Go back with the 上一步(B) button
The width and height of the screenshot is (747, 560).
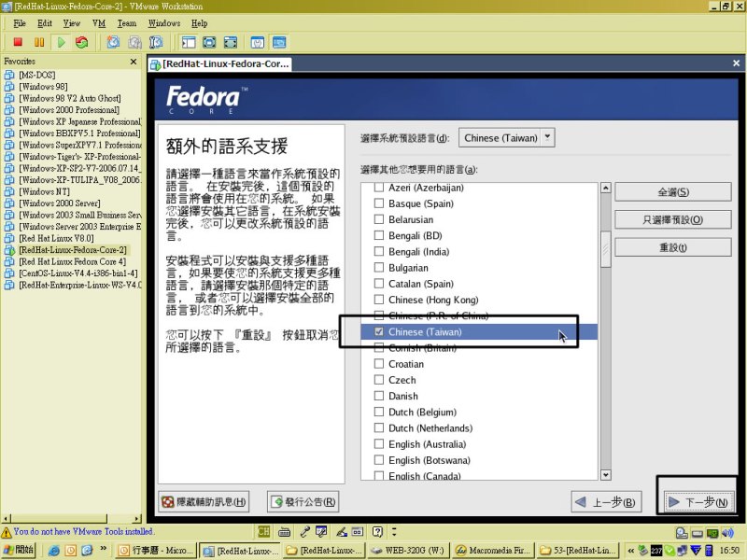pos(606,502)
